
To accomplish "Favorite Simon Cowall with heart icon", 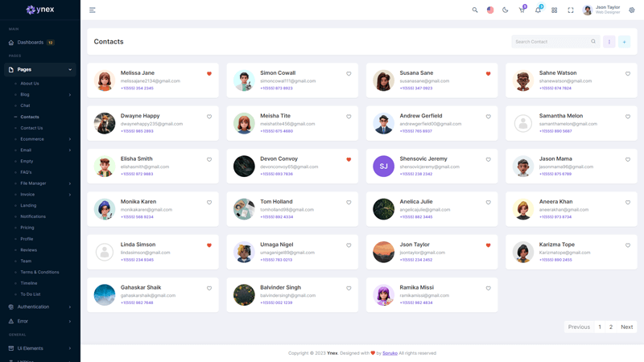I will click(x=349, y=74).
